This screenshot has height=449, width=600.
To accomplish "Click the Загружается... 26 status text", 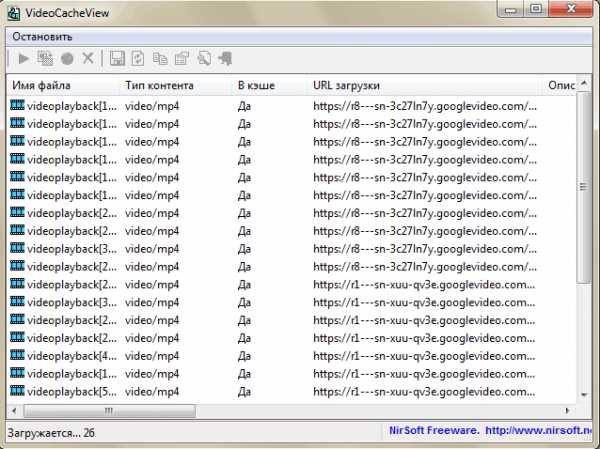I will pyautogui.click(x=51, y=433).
